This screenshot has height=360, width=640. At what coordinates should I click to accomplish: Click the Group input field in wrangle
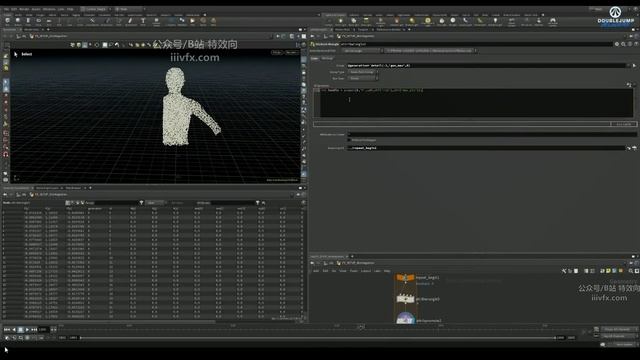[x=487, y=65]
